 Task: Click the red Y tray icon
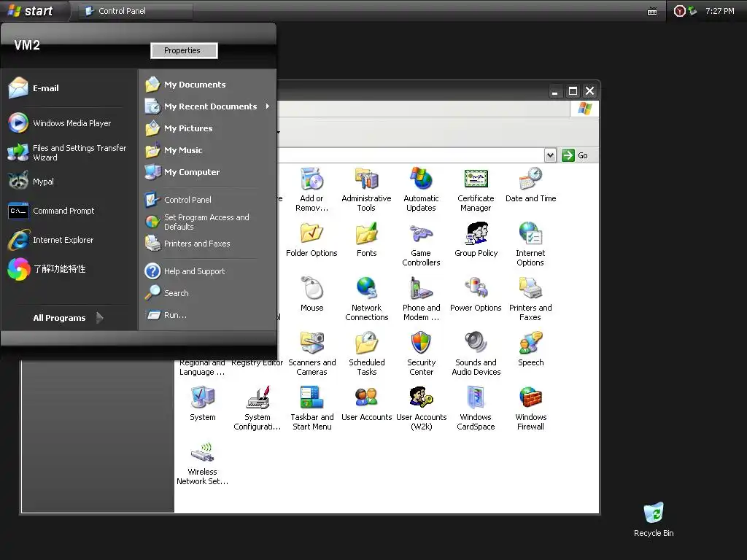pos(679,11)
